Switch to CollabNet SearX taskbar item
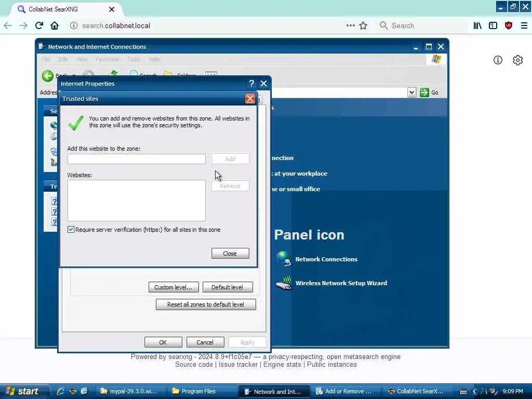The height and width of the screenshot is (399, 532). [x=417, y=391]
